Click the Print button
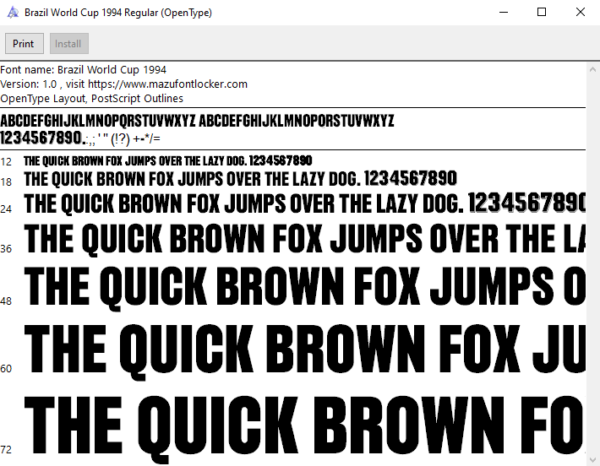The height and width of the screenshot is (466, 600). coord(24,44)
